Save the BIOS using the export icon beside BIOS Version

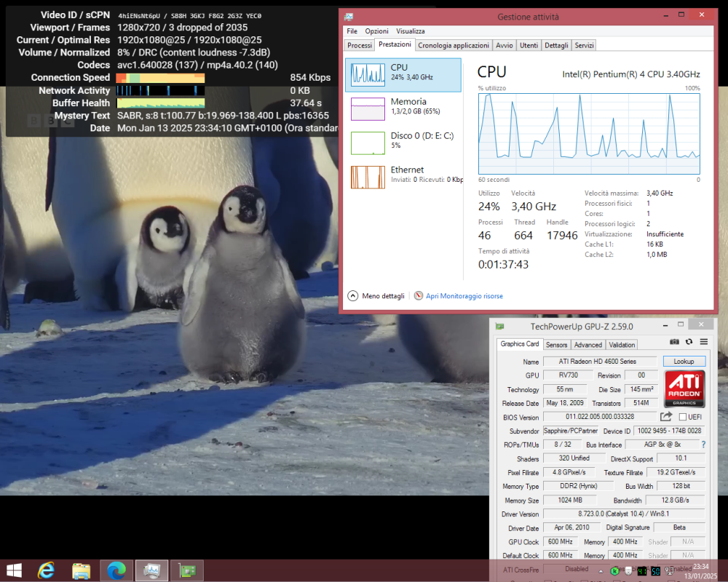666,416
